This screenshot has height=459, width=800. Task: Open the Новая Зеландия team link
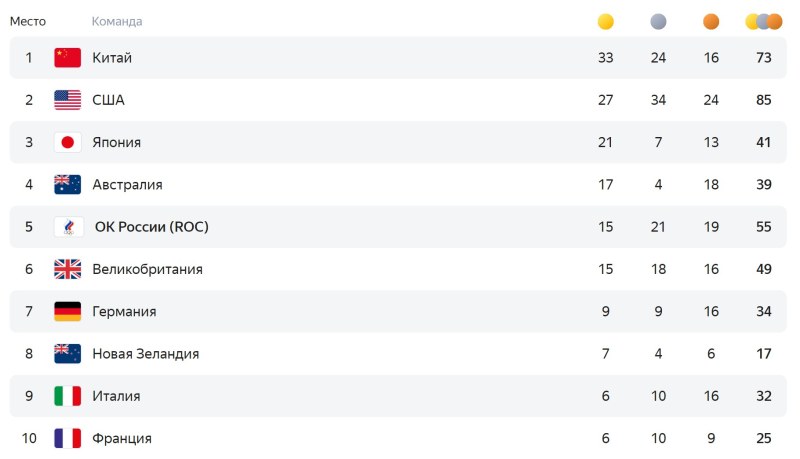tap(145, 353)
